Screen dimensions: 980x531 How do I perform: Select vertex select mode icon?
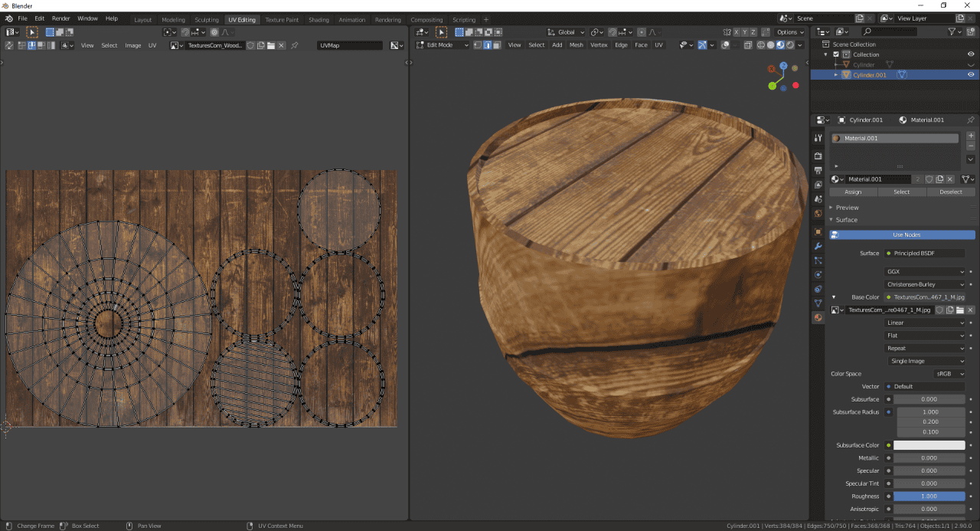pyautogui.click(x=478, y=44)
